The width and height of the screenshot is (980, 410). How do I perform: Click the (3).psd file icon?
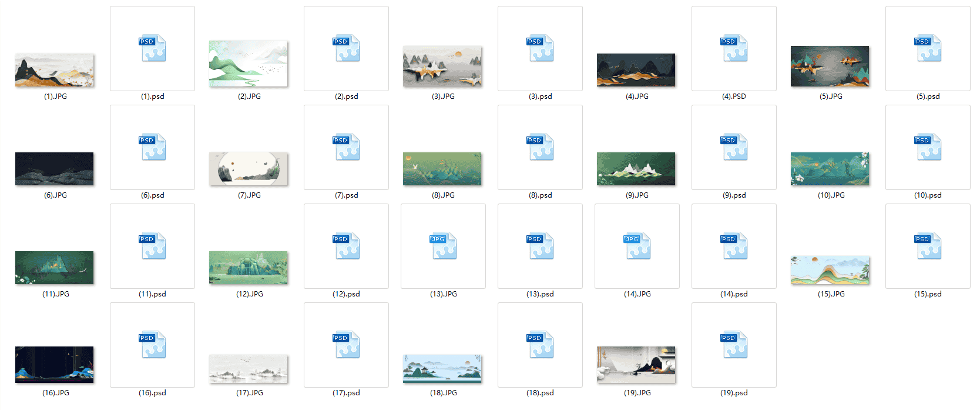point(540,48)
